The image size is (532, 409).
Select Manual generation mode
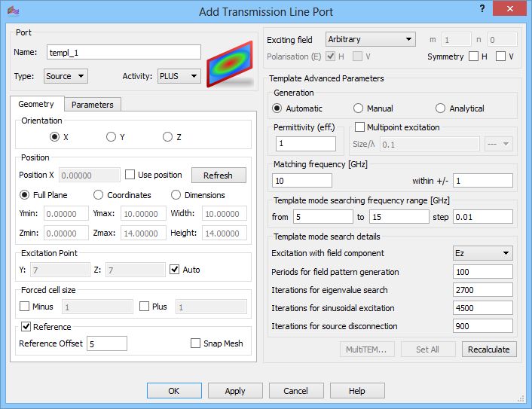coord(359,108)
